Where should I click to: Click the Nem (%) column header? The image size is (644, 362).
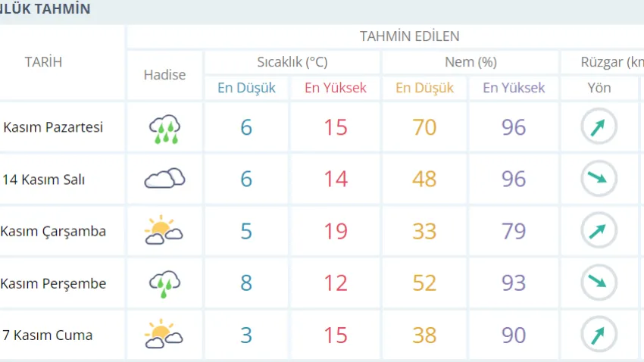(470, 62)
